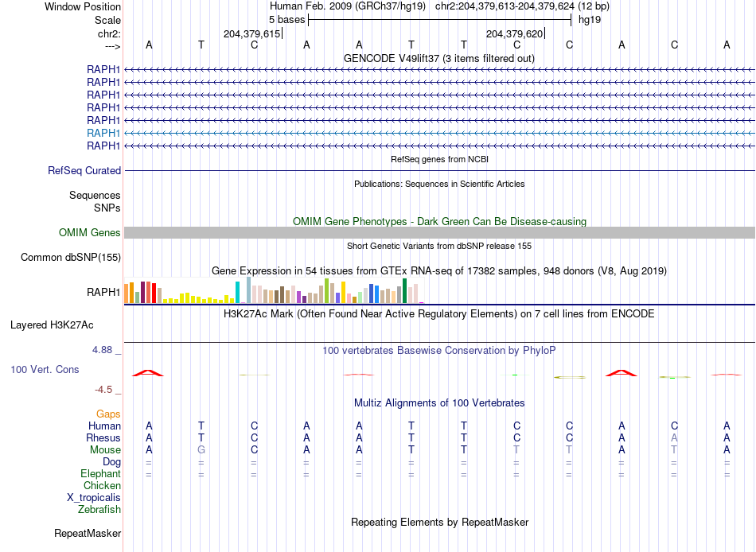Select the Zebrafish alignment row label
This screenshot has width=756, height=552.
click(x=99, y=510)
